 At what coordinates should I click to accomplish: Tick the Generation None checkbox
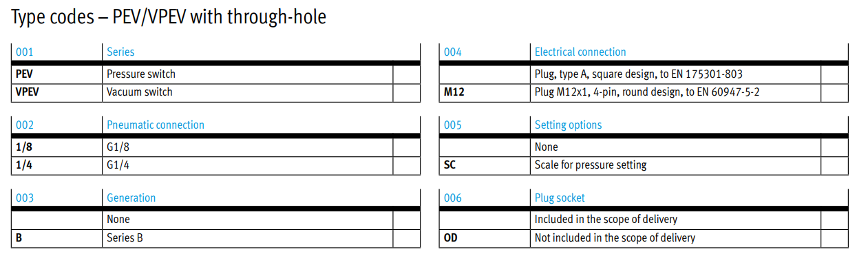(x=406, y=220)
